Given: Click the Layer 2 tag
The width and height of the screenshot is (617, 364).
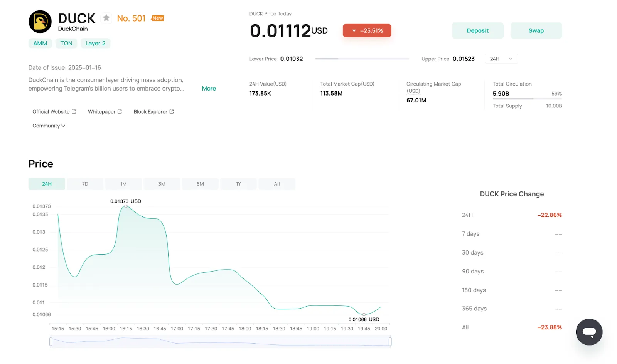Looking at the screenshot, I should click(x=95, y=44).
